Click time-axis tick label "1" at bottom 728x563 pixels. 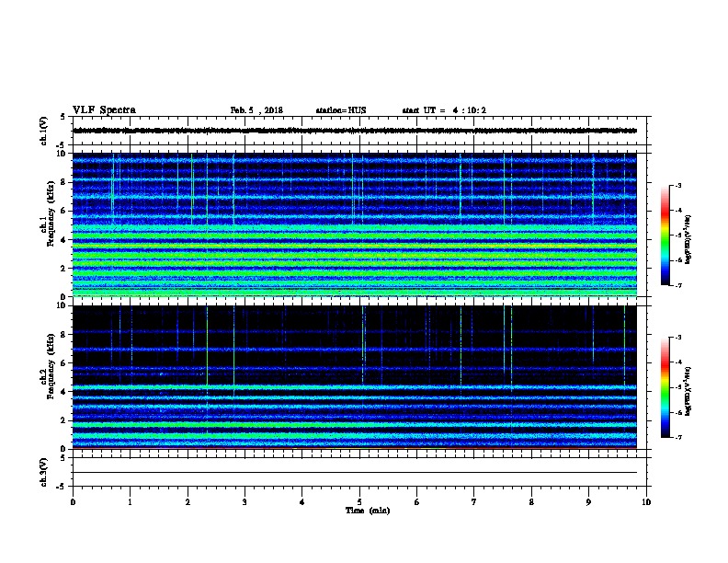pyautogui.click(x=130, y=501)
